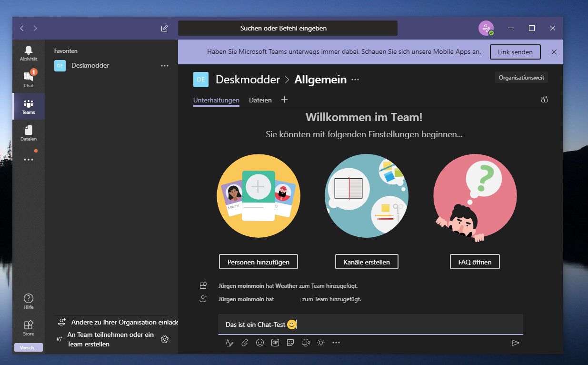Screen dimensions: 588x365
Task: Switch to the Dateien channel tab
Action: tap(260, 100)
